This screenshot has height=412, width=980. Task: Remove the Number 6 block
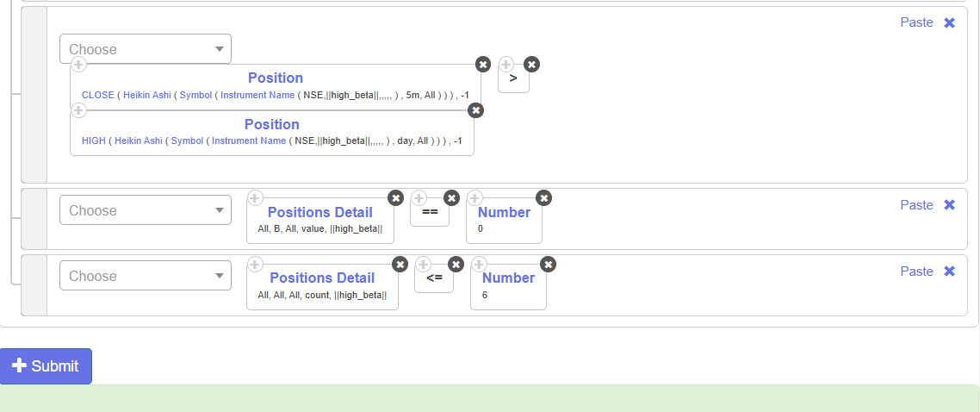548,264
